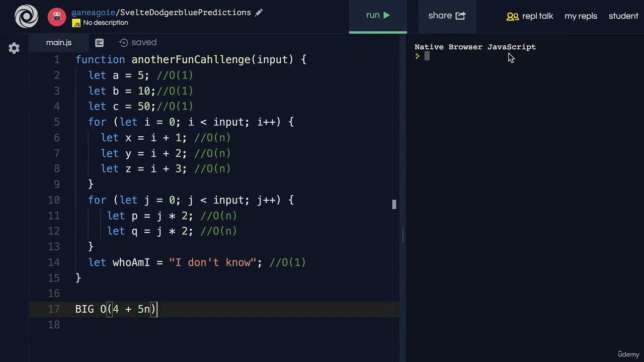Click function name anotherFunCahllenge
Image resolution: width=644 pixels, height=362 pixels.
click(x=191, y=60)
